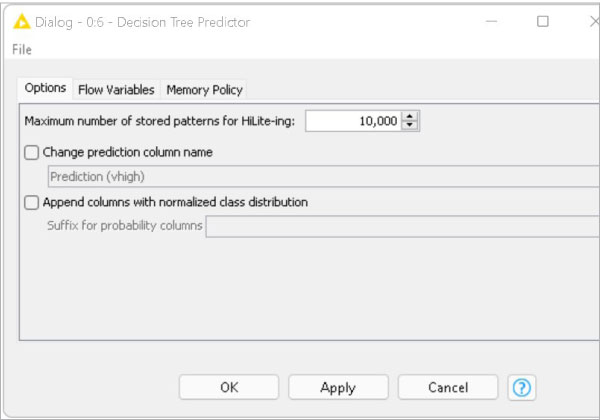Increase stored patterns with spinner up arrow

point(410,116)
